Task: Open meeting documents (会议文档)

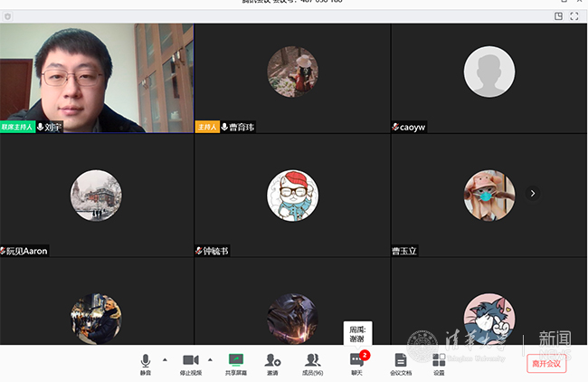Action: point(400,363)
